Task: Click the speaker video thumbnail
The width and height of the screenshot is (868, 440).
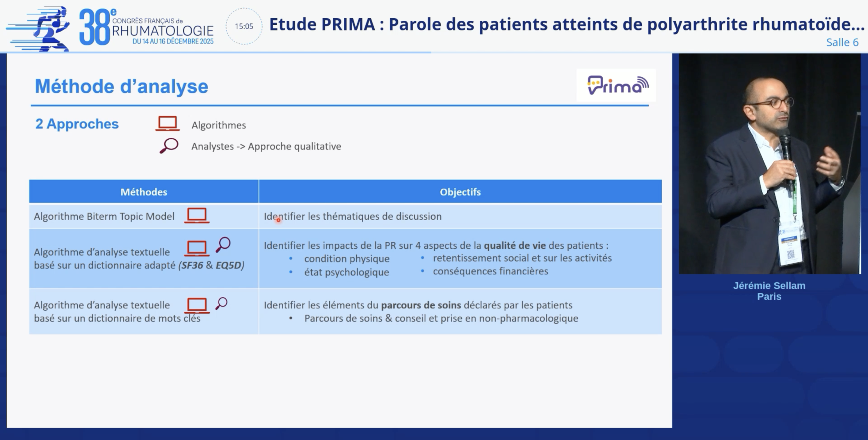Action: point(769,164)
